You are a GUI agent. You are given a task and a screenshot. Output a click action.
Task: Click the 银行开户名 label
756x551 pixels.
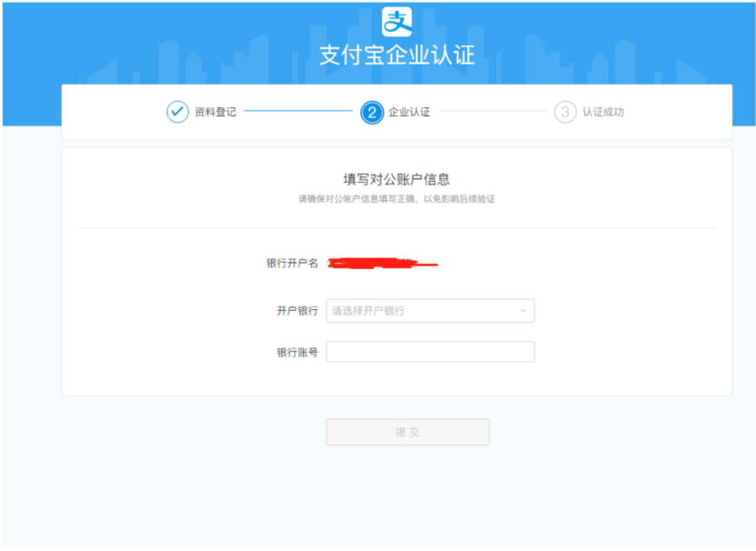pos(292,263)
